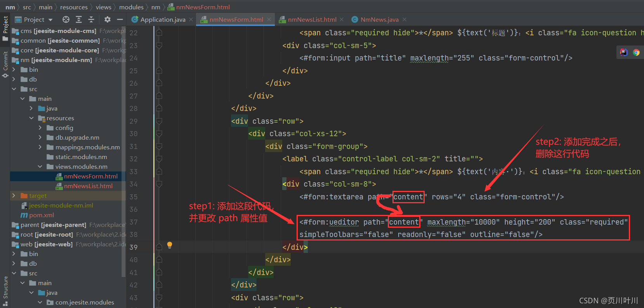
Task: Close the nmNewsForm.html tab
Action: [x=269, y=19]
